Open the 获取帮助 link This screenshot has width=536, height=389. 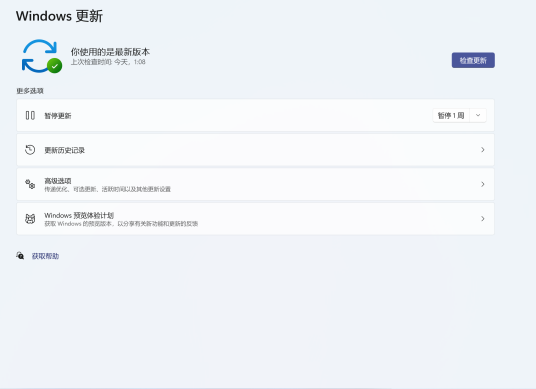pos(45,256)
